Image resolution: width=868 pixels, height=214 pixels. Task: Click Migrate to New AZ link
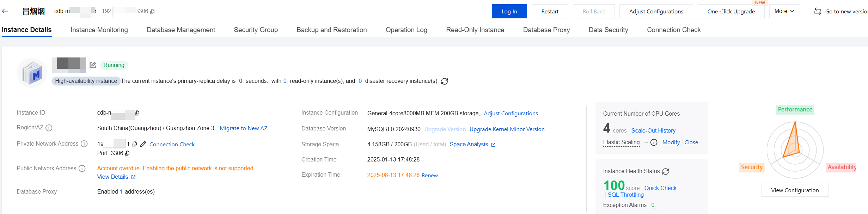click(x=244, y=128)
